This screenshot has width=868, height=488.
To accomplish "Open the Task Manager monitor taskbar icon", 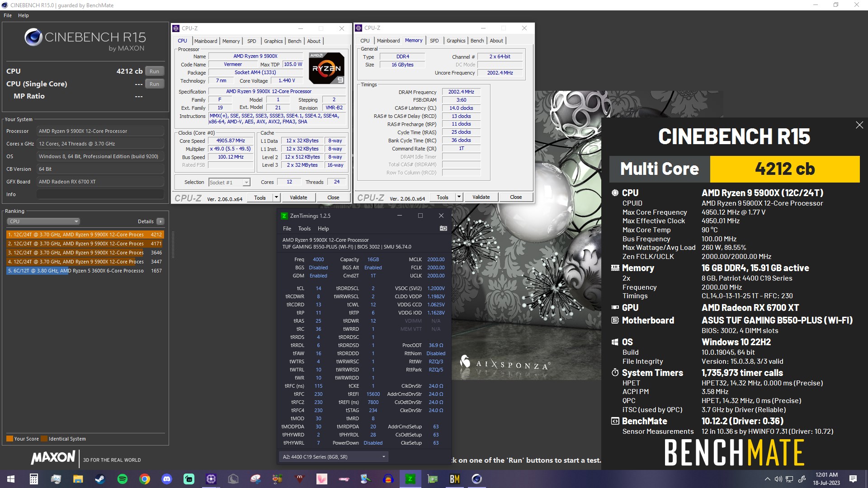I will pos(56,479).
